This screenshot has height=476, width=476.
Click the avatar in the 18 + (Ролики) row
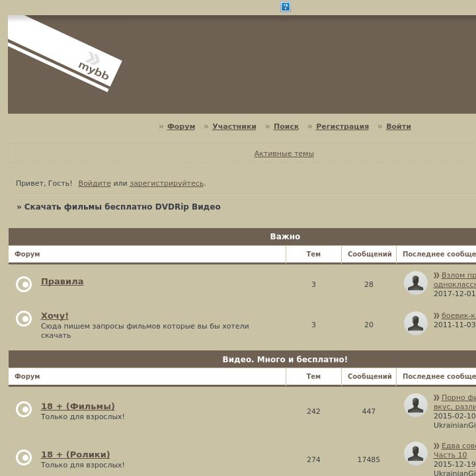pos(416,454)
